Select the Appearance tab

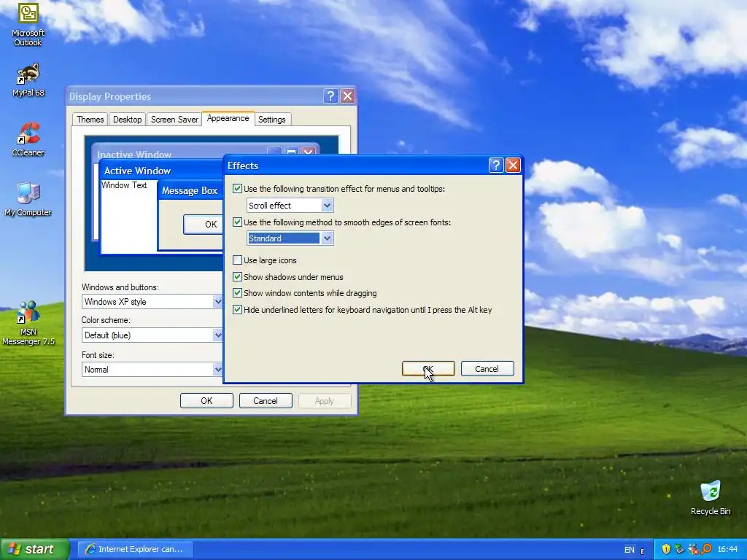tap(228, 118)
